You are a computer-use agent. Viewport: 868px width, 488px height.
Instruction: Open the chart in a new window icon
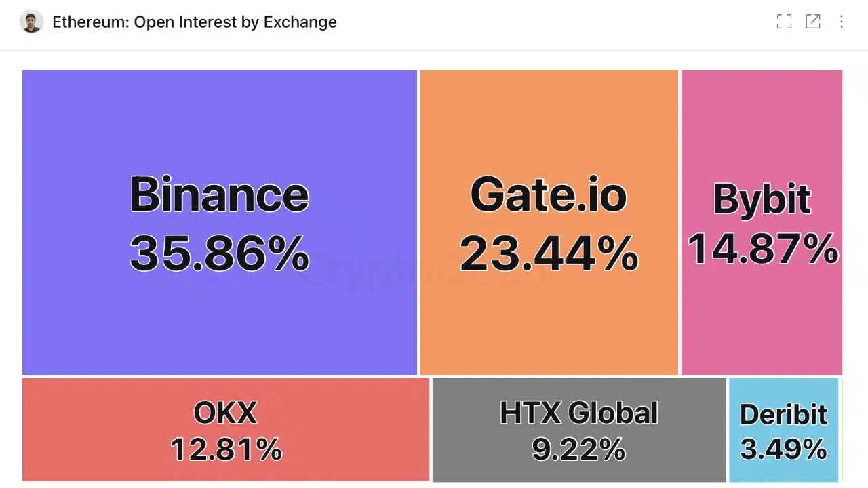(x=813, y=22)
